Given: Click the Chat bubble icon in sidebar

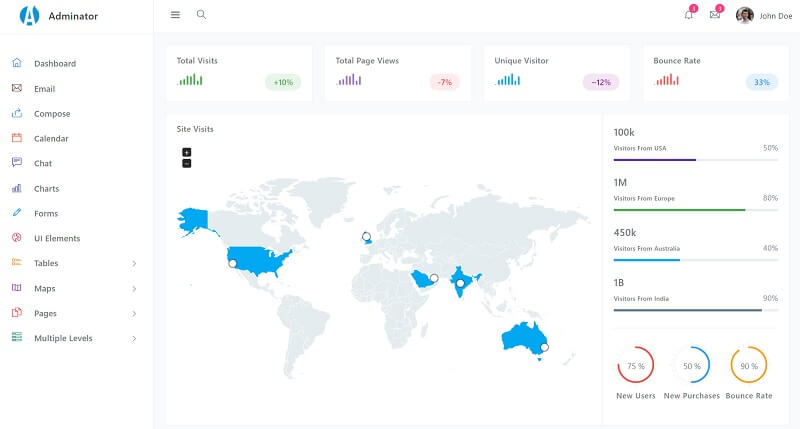Looking at the screenshot, I should (17, 163).
